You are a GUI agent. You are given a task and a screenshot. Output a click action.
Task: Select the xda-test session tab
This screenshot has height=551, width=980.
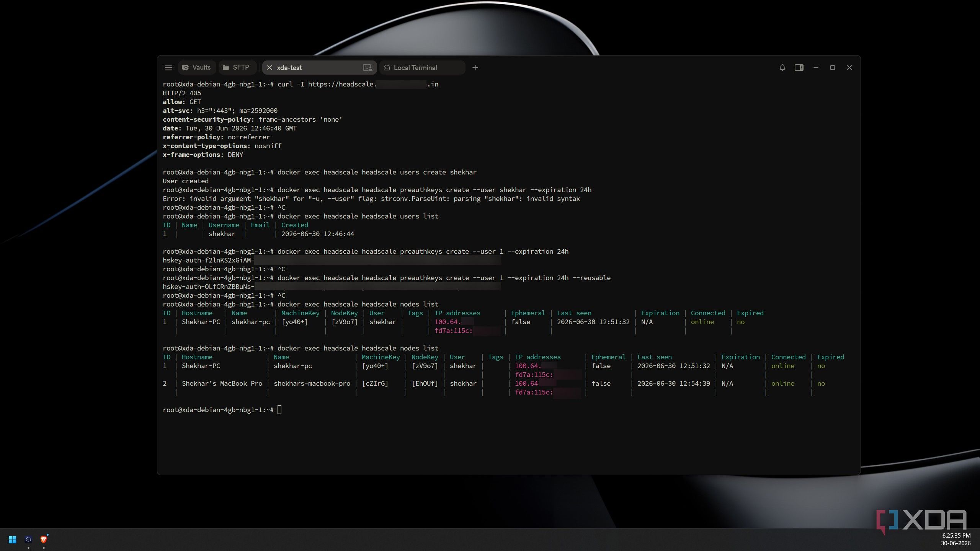click(319, 68)
